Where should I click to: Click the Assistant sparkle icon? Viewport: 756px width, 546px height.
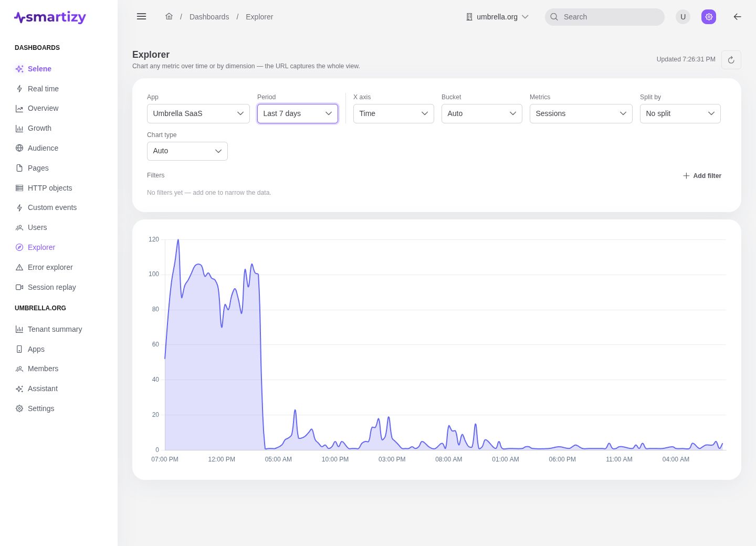pyautogui.click(x=19, y=389)
